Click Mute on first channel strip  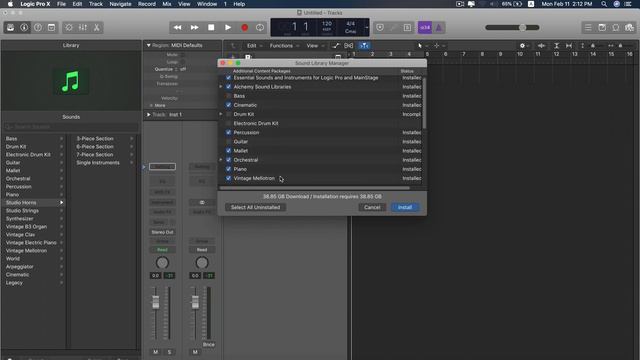coord(156,352)
